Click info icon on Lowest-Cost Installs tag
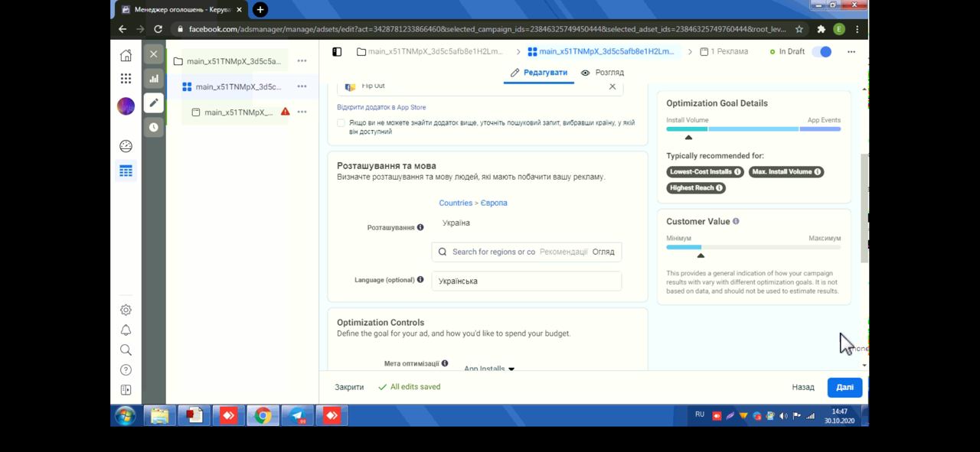This screenshot has height=452, width=980. 737,172
